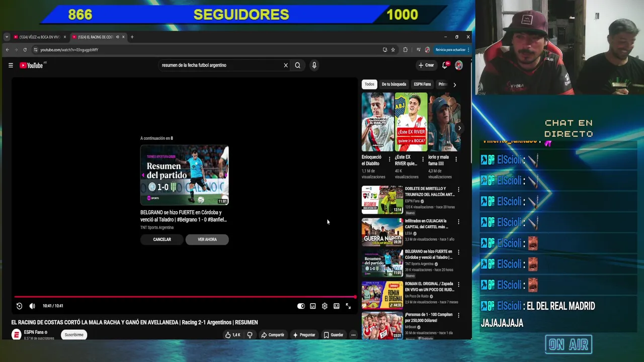This screenshot has width=644, height=362.
Task: Go to the YouTube home logo
Action: (x=31, y=65)
